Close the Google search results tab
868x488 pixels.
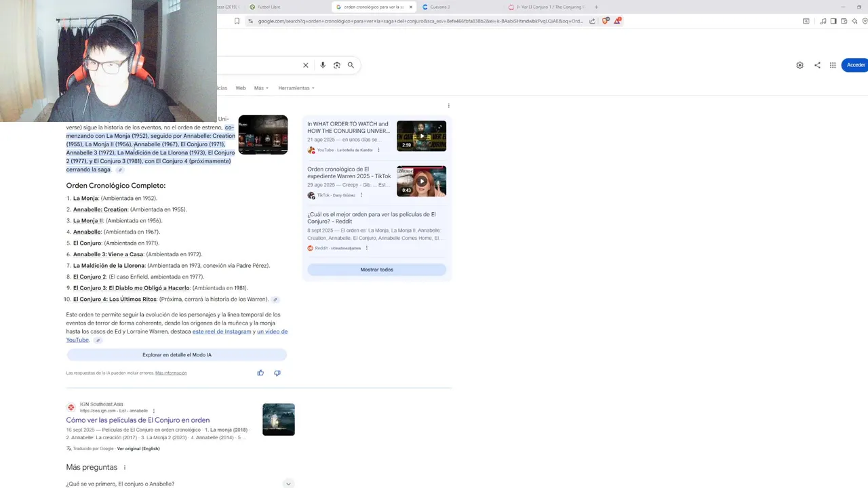coord(411,7)
